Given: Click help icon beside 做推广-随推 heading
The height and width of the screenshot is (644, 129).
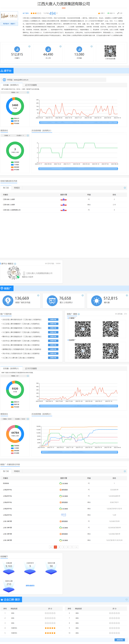Looking at the screenshot, I should click(x=79, y=314).
